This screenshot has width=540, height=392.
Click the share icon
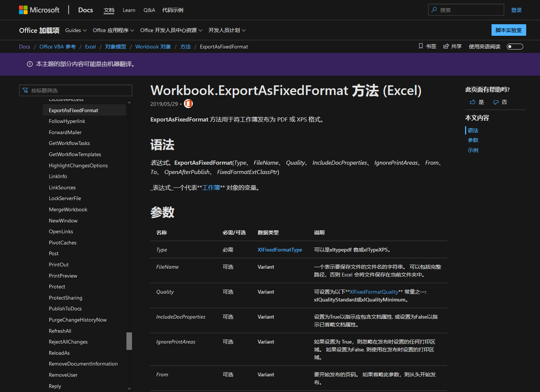[x=446, y=46]
